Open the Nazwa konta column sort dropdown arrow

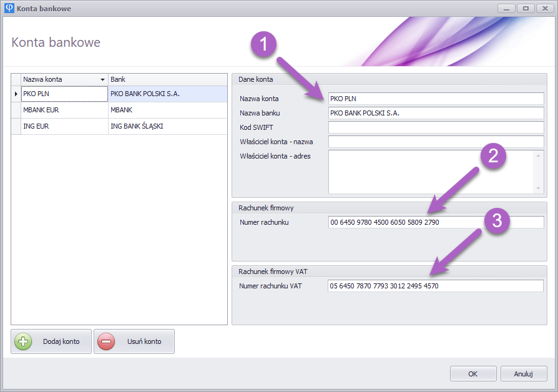click(x=102, y=79)
